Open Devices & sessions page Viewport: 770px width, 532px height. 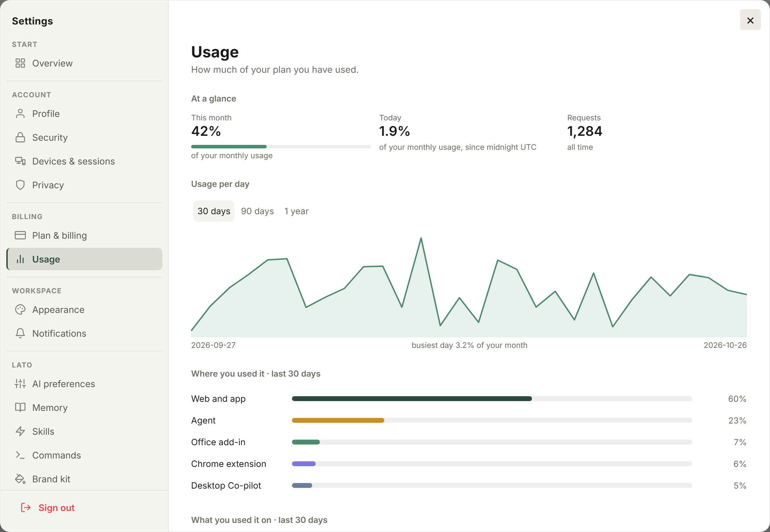pyautogui.click(x=84, y=161)
